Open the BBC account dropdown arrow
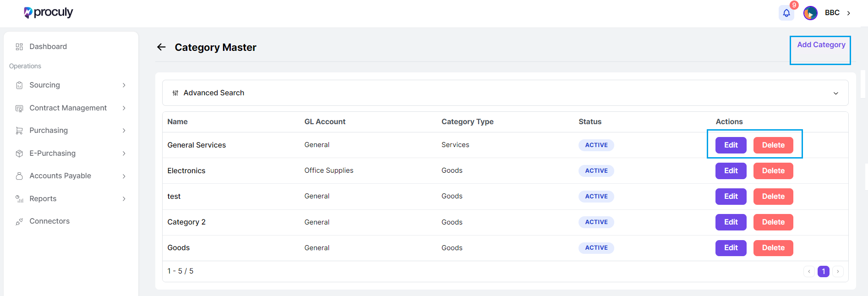The height and width of the screenshot is (296, 868). [849, 13]
